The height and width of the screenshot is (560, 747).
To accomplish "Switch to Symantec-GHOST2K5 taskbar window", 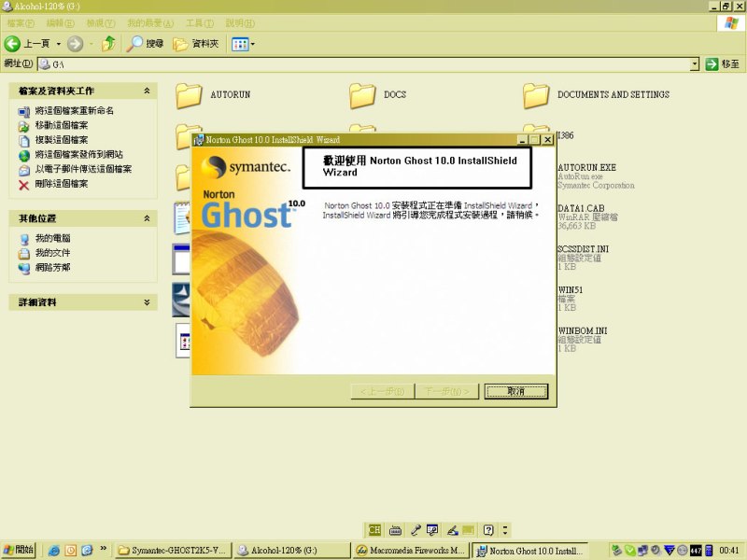I will tap(174, 551).
